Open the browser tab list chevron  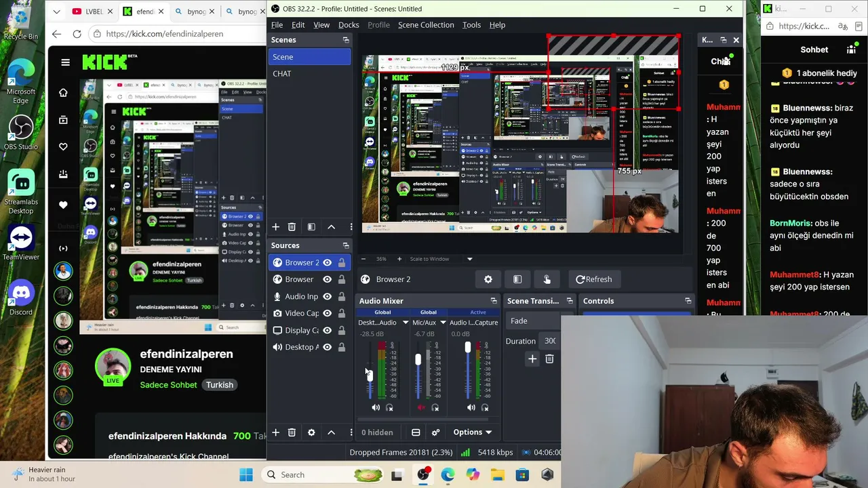point(56,12)
